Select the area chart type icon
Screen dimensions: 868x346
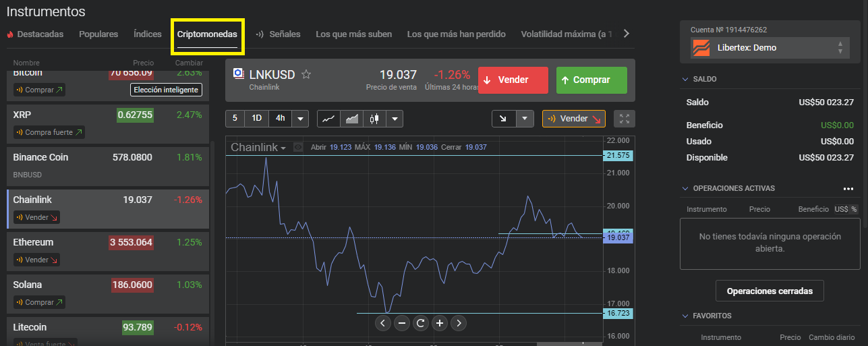point(351,119)
